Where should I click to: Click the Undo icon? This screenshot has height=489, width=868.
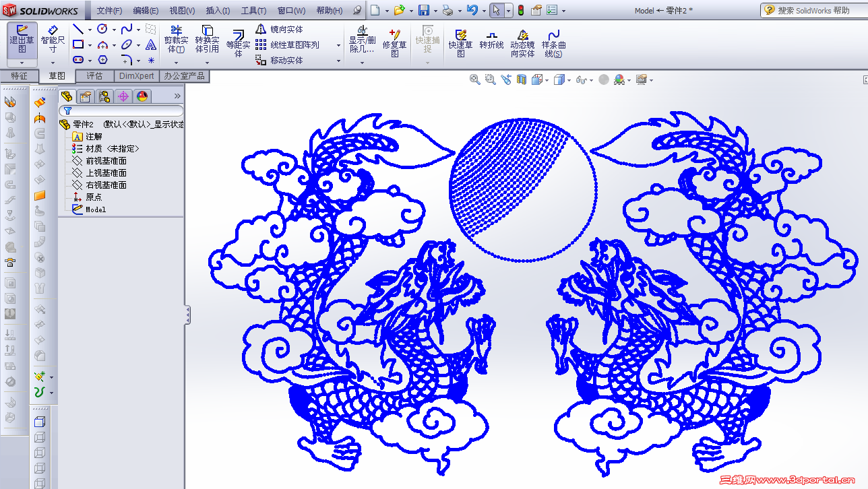[472, 10]
